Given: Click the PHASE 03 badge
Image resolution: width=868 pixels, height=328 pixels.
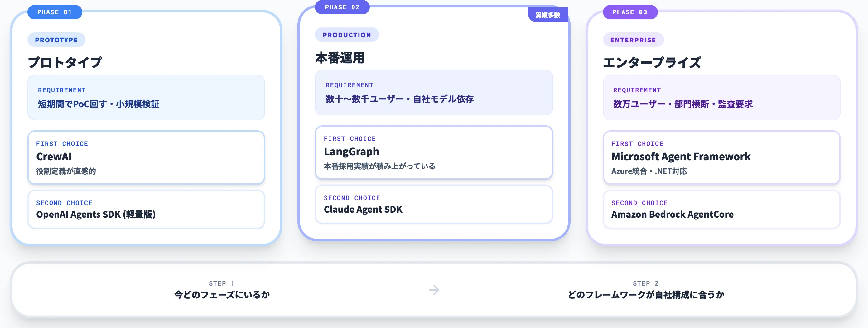Looking at the screenshot, I should pos(630,12).
